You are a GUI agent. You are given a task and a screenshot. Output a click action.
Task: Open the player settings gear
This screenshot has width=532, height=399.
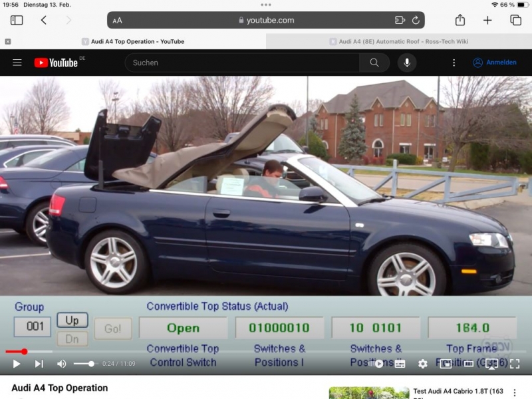point(423,364)
